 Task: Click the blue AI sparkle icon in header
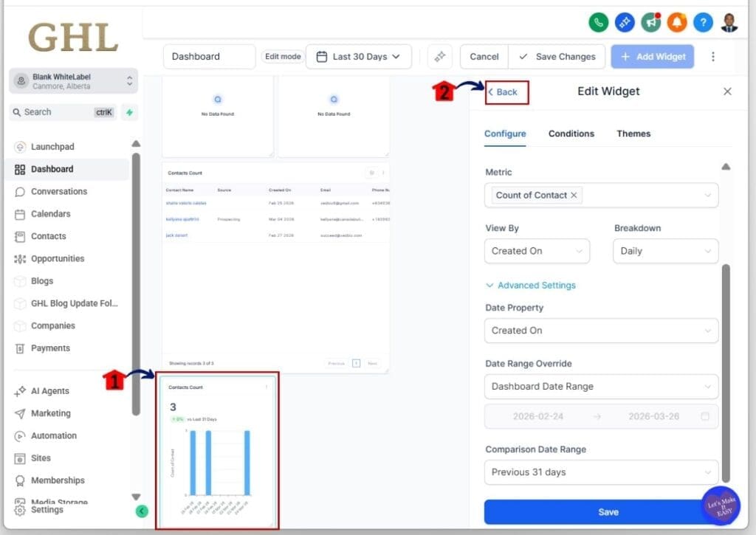coord(625,22)
